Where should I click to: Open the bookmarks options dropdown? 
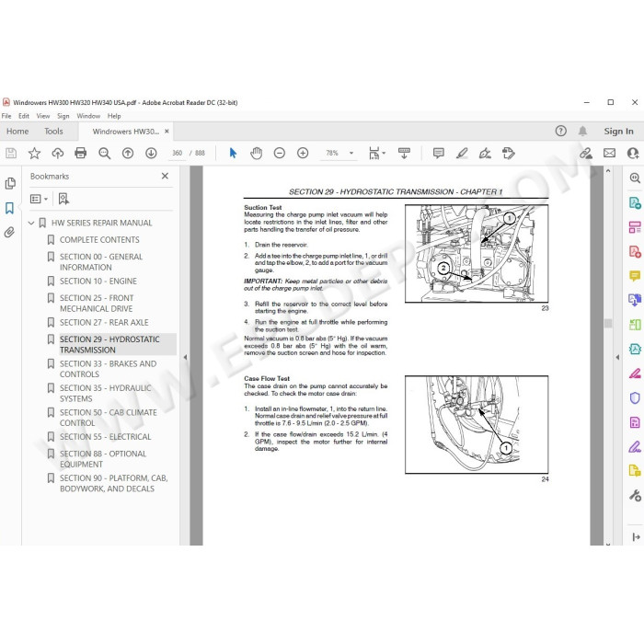39,200
